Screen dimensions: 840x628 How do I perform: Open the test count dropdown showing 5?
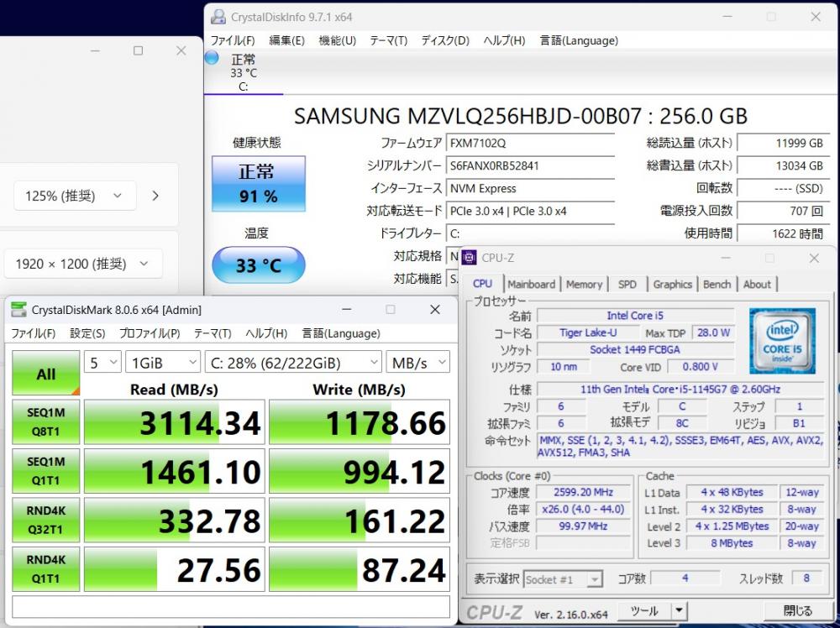click(x=102, y=363)
